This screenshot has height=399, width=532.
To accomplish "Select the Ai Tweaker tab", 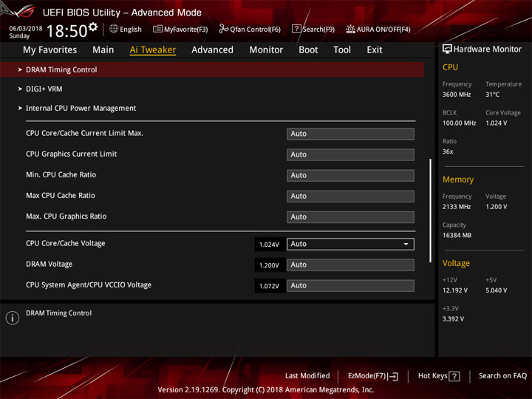I will 153,50.
